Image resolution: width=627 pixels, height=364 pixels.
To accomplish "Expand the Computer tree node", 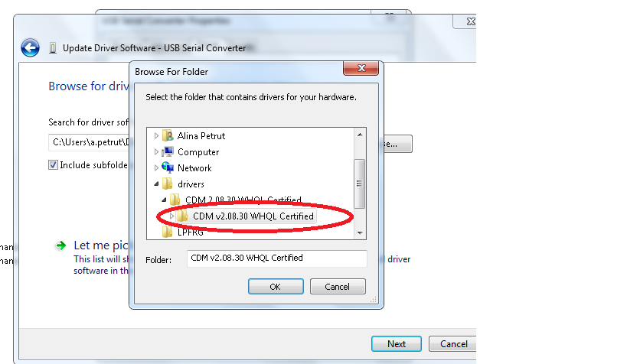I will point(156,152).
